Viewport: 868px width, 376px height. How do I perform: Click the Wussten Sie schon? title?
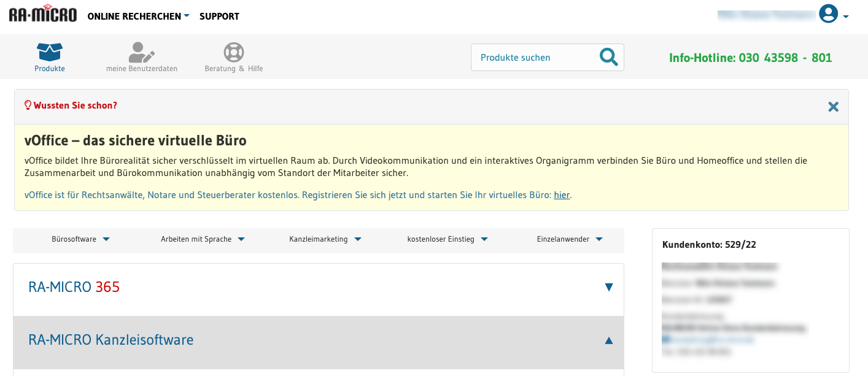pyautogui.click(x=75, y=106)
